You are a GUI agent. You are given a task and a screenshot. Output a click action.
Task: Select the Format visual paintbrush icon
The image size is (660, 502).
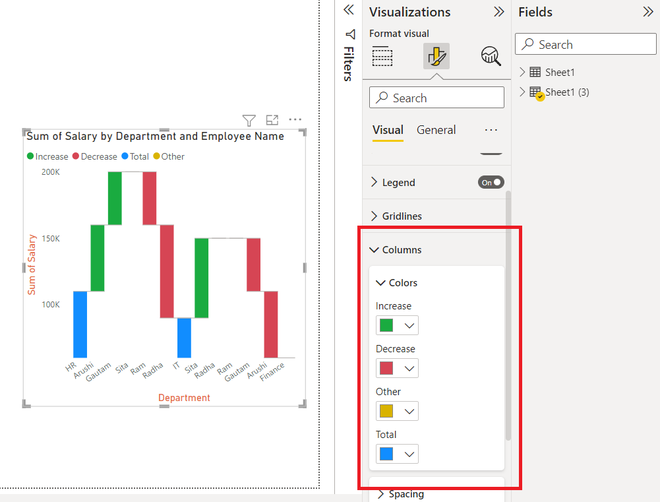click(436, 56)
